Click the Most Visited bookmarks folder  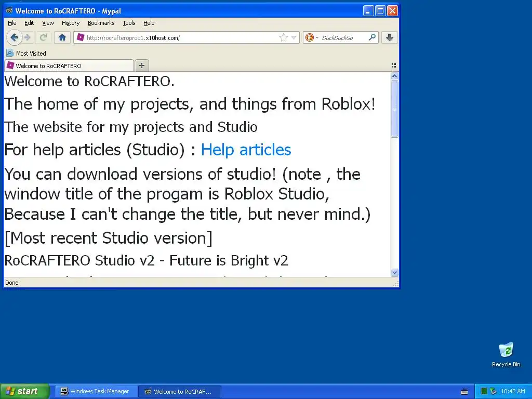coord(26,54)
